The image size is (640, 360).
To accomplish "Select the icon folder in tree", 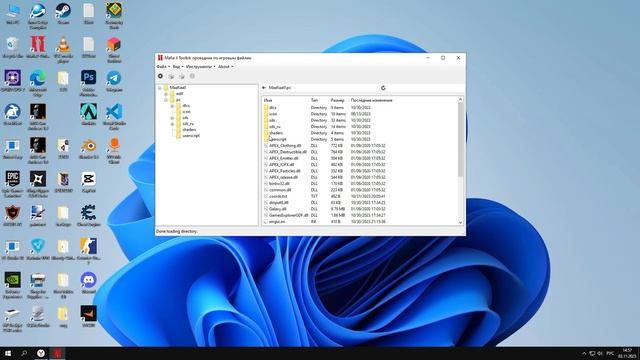I will [x=186, y=111].
